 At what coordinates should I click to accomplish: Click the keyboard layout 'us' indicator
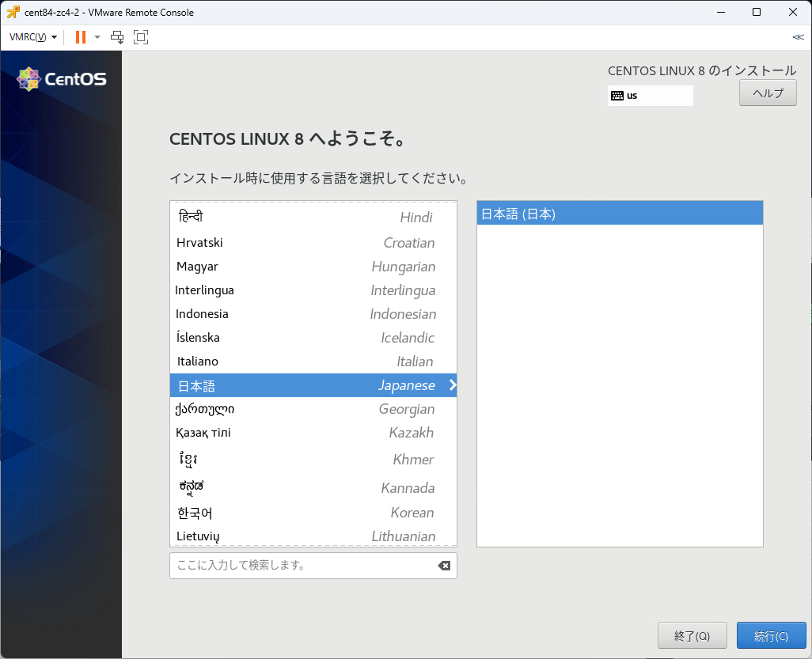pyautogui.click(x=650, y=95)
